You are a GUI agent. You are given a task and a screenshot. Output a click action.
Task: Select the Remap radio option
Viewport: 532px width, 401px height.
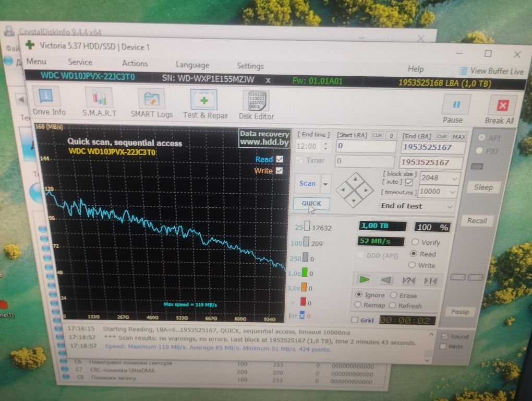click(358, 304)
